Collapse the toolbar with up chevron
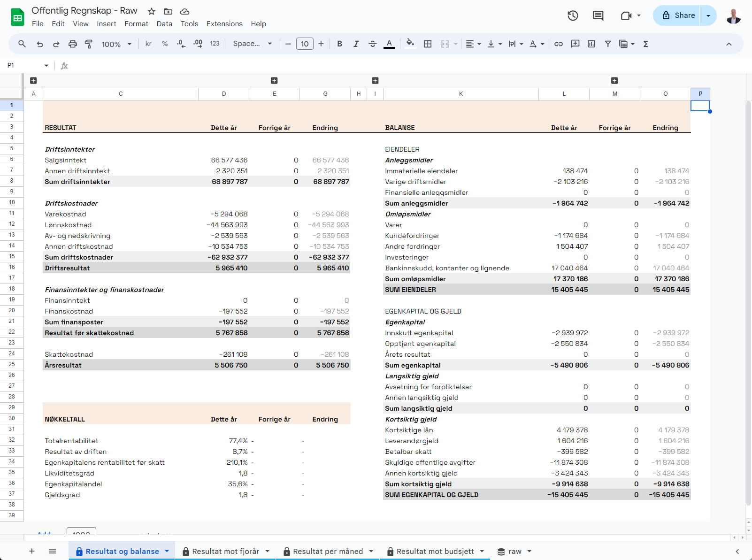This screenshot has height=560, width=752. tap(729, 44)
